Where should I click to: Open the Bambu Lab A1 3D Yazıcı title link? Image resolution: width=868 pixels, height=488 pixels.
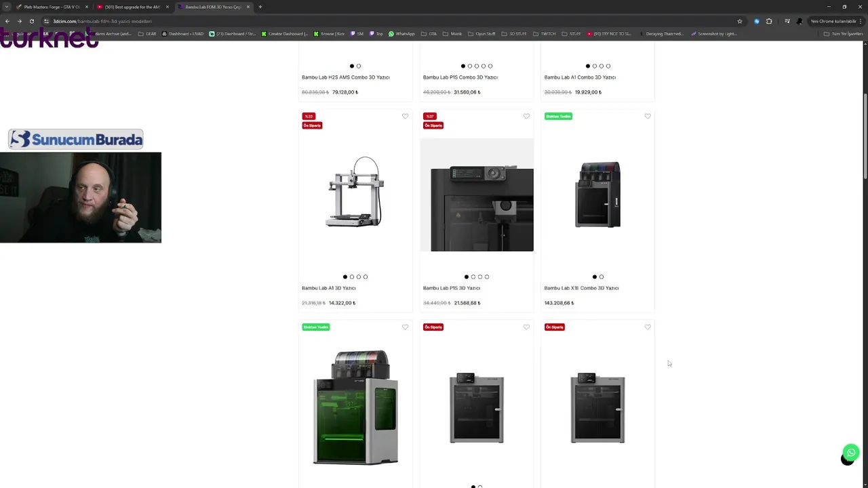click(x=329, y=288)
